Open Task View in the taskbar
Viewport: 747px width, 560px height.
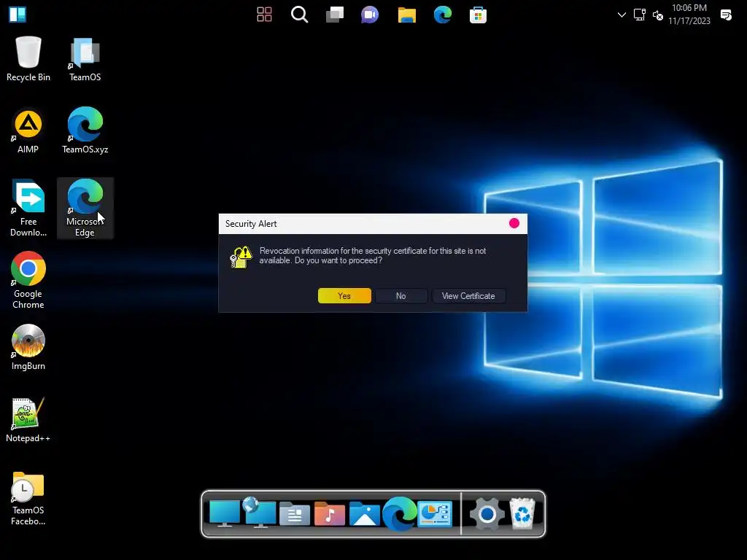tap(335, 15)
